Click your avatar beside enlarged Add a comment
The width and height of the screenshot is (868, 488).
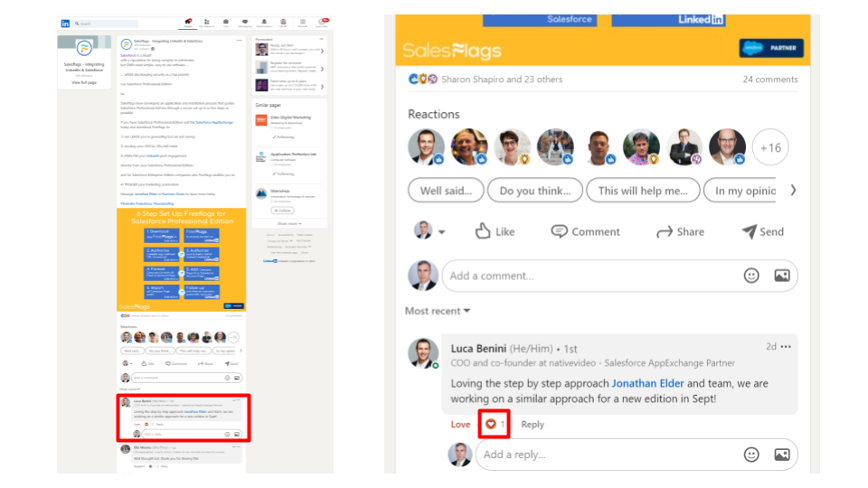tap(423, 276)
